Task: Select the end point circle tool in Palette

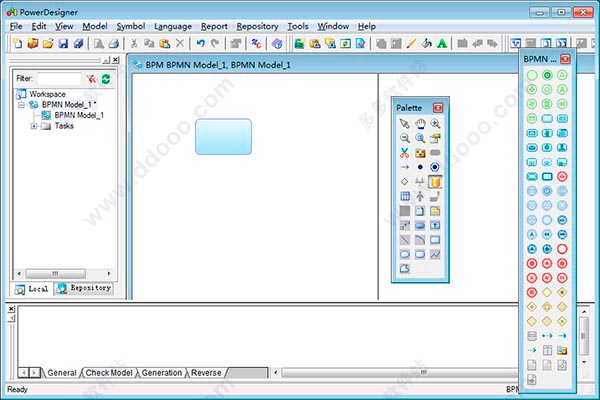Action: tap(435, 167)
